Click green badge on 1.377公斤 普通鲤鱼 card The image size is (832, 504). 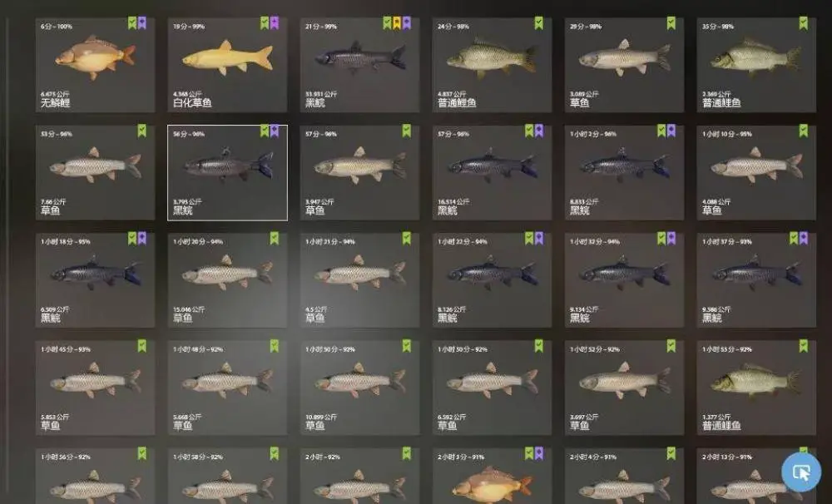804,346
